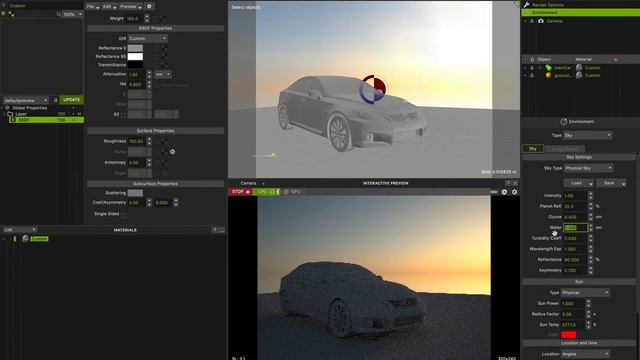Screen dimensions: 640x360
Task: Click the Scattering color swatch
Action: (x=135, y=193)
